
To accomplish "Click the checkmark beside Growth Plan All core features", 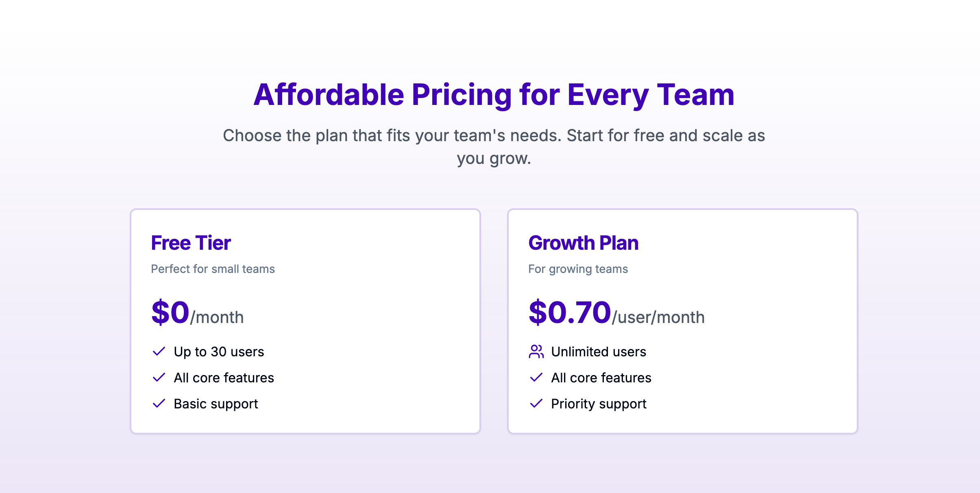I will coord(536,377).
